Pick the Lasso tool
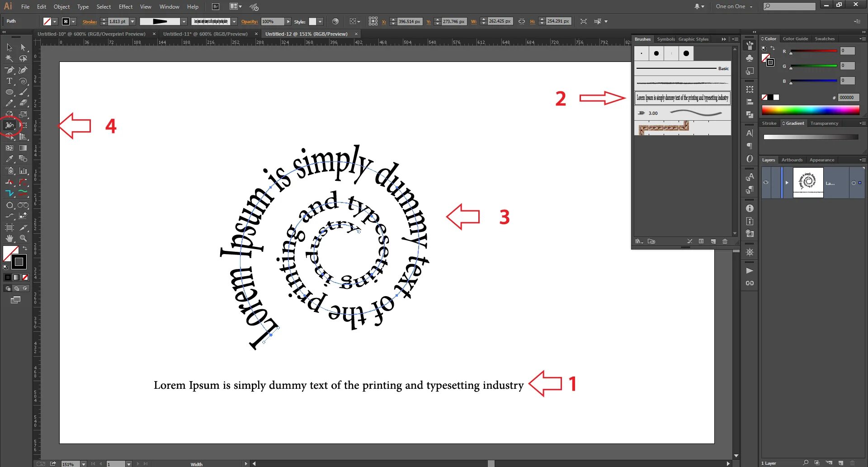The height and width of the screenshot is (467, 868). 23,58
